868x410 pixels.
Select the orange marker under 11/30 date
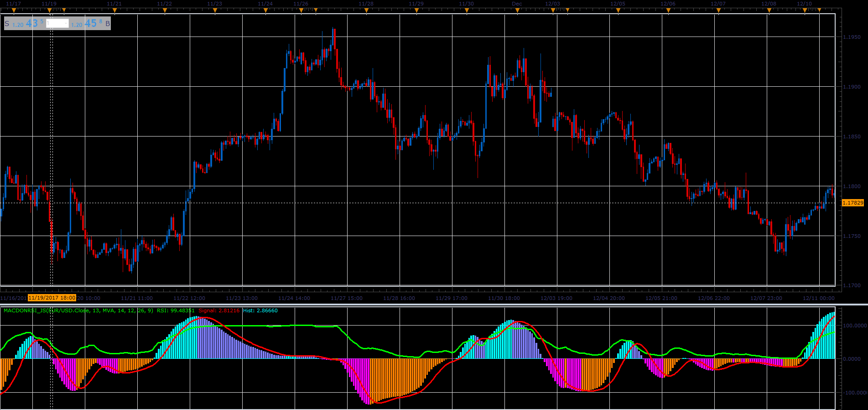tap(467, 10)
